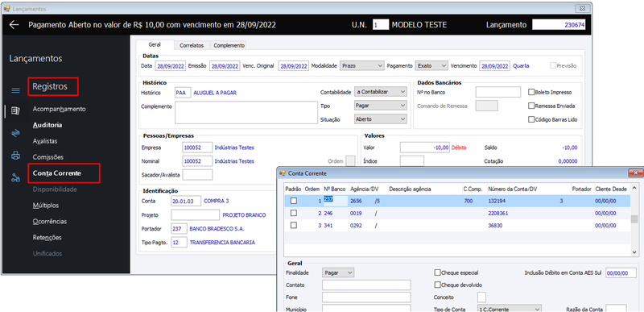Open Auditoria in the Registros menu

point(47,125)
